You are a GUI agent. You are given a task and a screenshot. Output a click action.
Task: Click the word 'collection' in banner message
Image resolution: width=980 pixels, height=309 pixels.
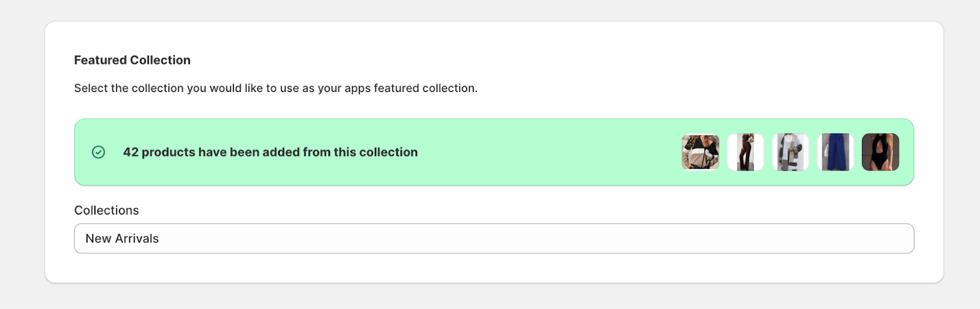tap(388, 152)
